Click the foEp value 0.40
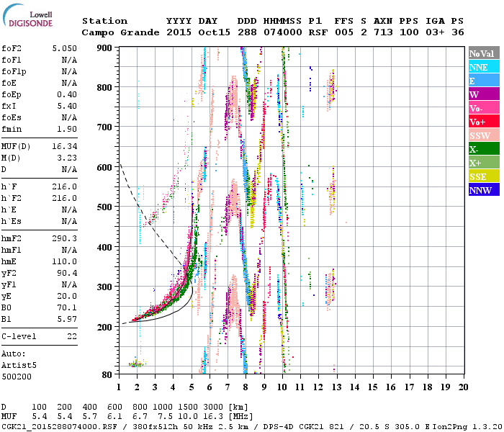 (67, 94)
